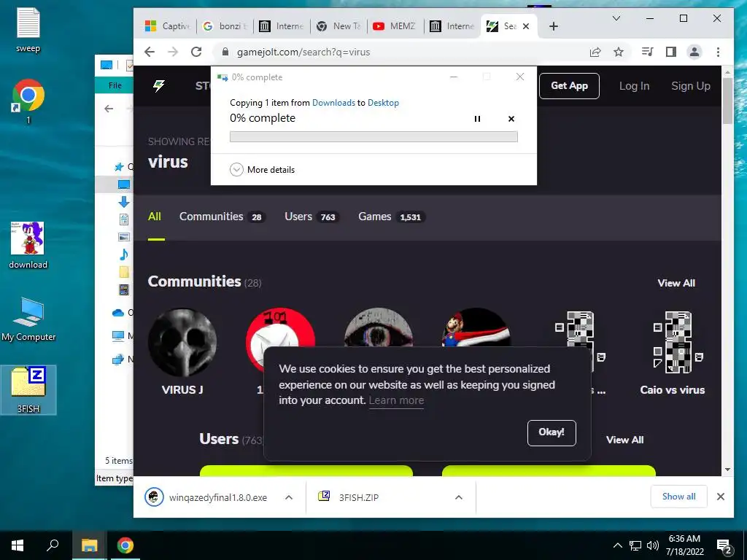Close the Chrome downloads bar

coord(720,497)
